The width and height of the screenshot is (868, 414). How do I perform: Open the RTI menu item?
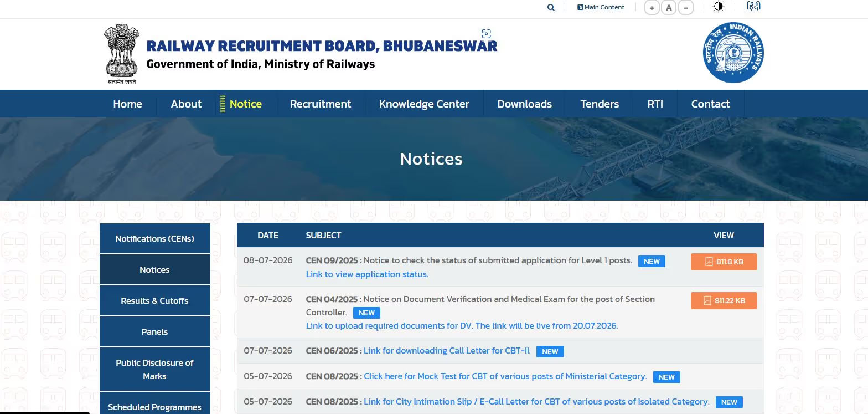coord(655,104)
